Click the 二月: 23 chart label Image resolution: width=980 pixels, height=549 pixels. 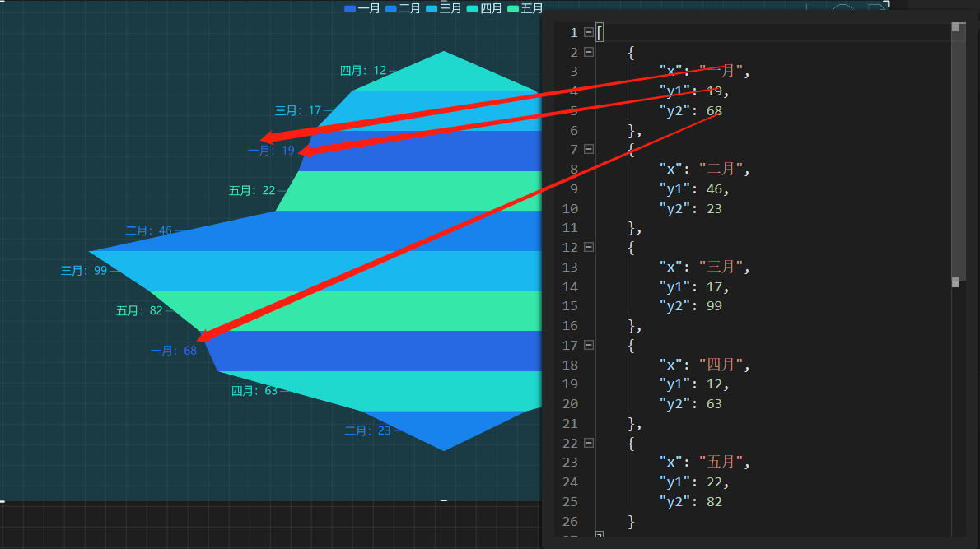click(x=367, y=430)
